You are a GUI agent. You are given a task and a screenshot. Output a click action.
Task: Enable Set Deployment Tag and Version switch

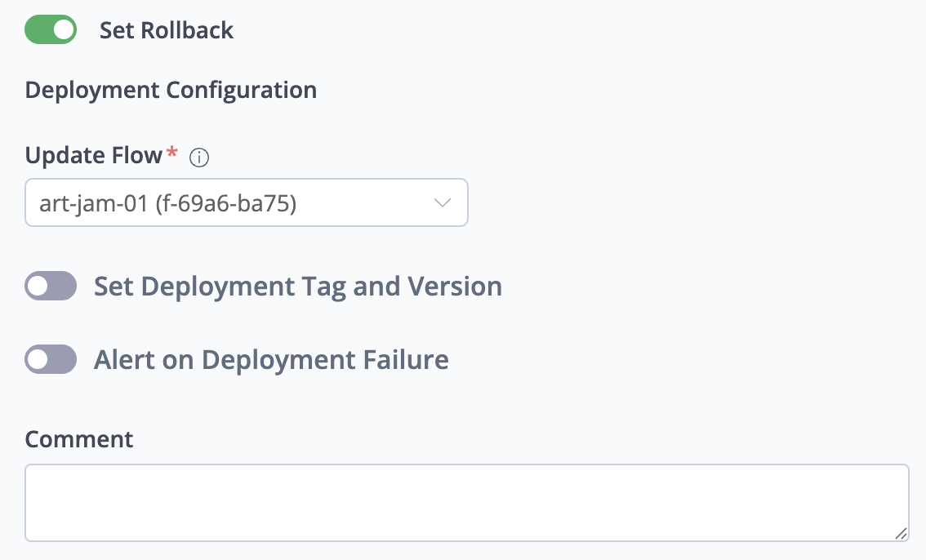pos(51,287)
